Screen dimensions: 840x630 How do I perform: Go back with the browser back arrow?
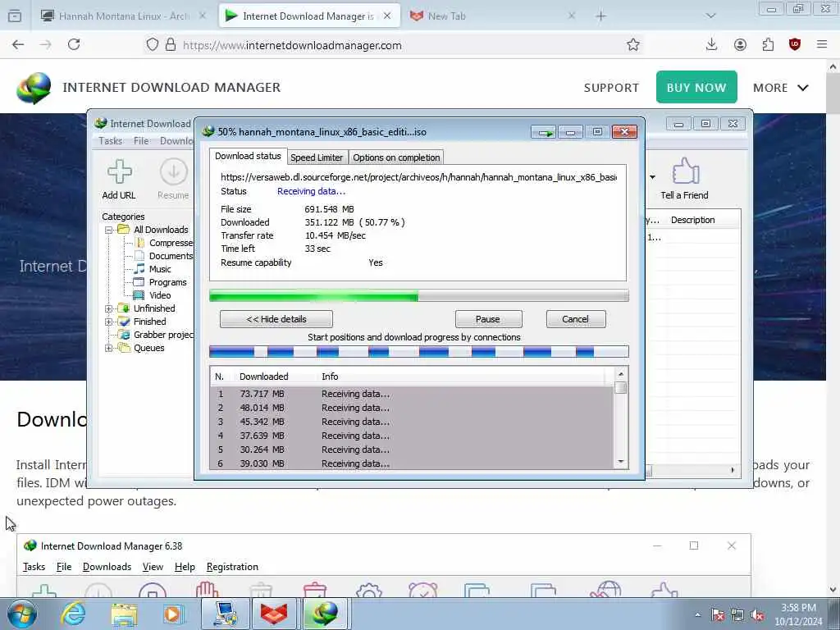click(x=18, y=45)
